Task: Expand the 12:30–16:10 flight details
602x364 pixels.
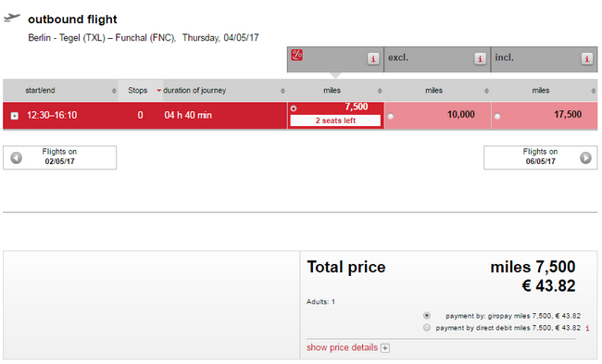Action: (14, 116)
